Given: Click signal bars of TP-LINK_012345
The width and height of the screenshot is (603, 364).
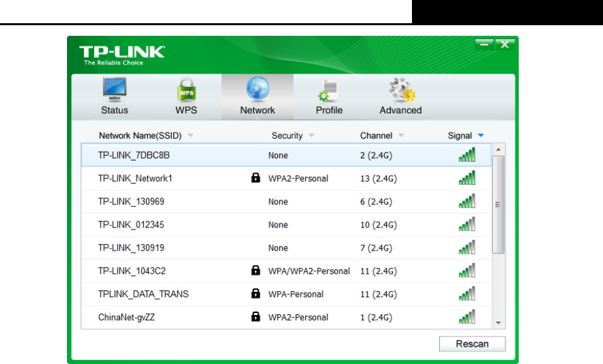Looking at the screenshot, I should 467,224.
